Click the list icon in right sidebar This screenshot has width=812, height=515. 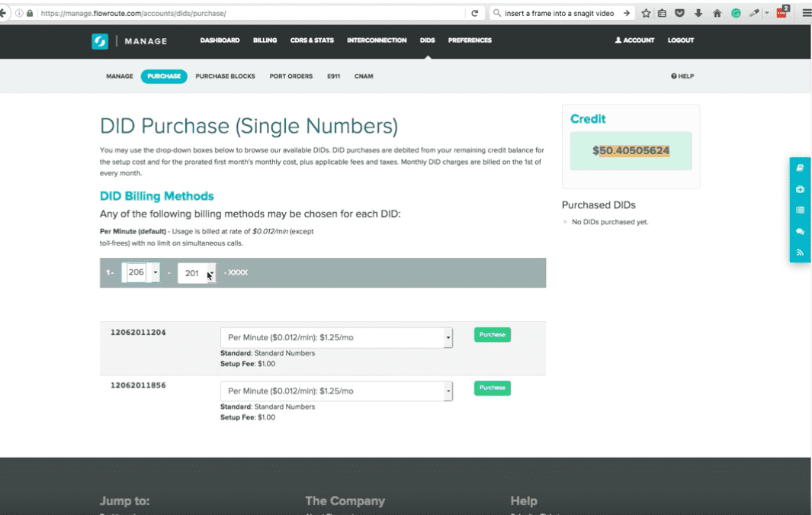[800, 210]
